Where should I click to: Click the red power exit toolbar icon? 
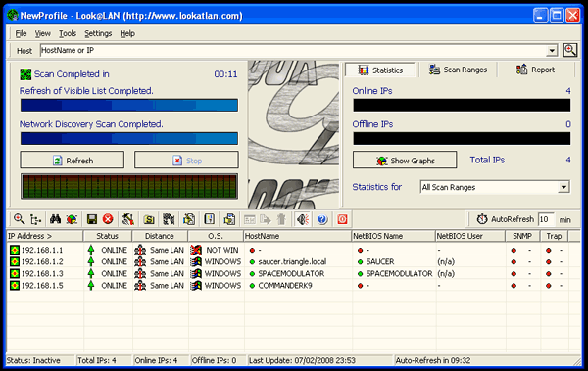click(342, 219)
